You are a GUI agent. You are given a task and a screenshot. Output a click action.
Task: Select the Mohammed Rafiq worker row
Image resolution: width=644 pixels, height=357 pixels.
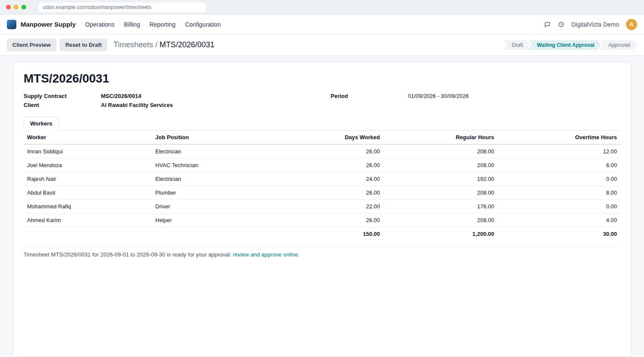pyautogui.click(x=322, y=207)
